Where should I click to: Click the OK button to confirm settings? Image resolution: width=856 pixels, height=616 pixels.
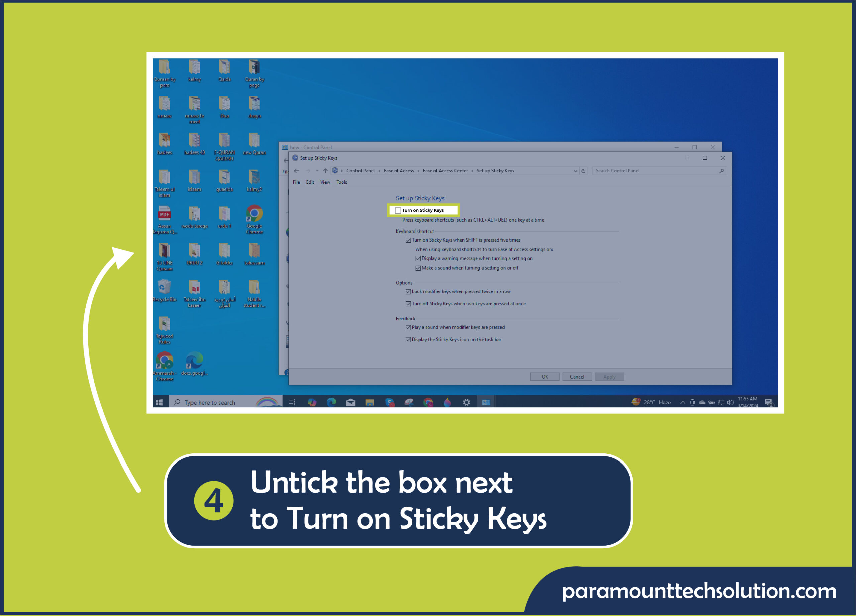click(544, 377)
